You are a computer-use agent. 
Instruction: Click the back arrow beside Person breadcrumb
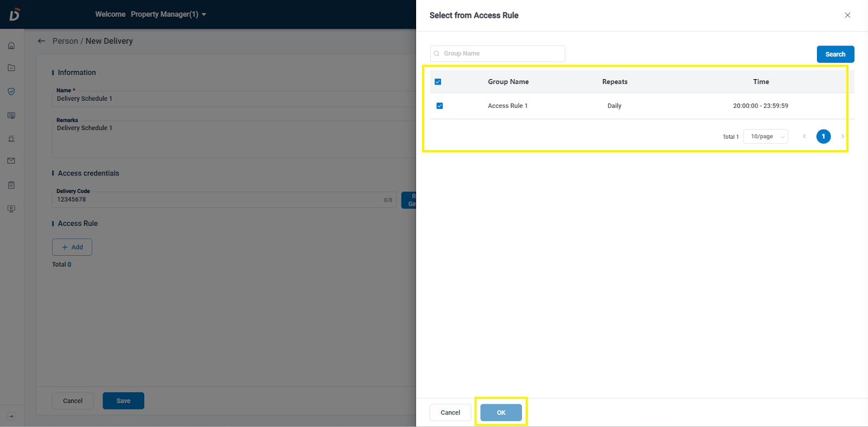41,41
